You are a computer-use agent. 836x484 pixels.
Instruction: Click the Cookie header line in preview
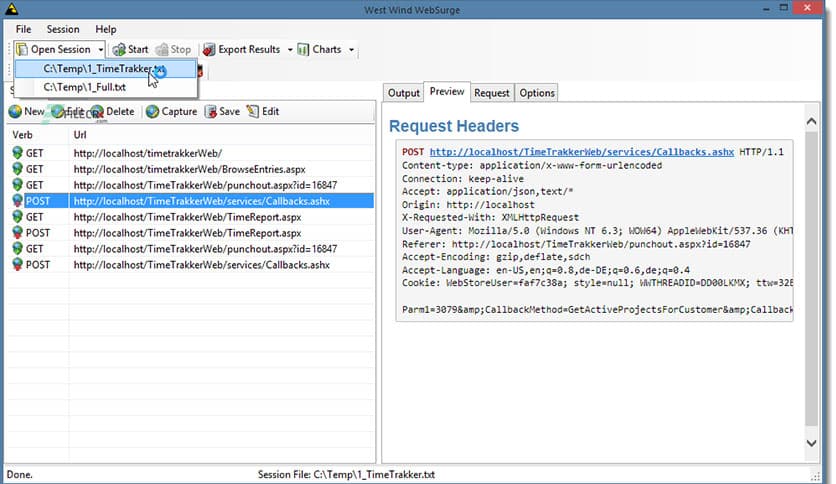click(597, 283)
